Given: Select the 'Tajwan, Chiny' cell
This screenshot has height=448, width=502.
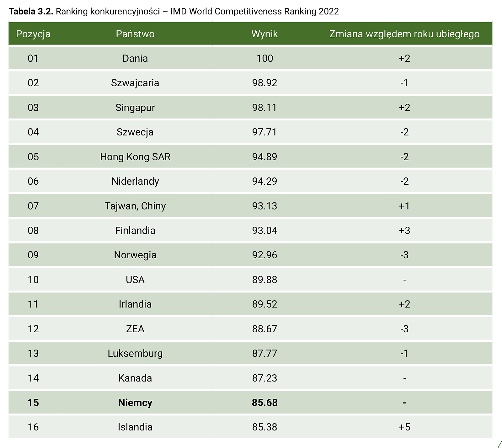Looking at the screenshot, I should click(x=135, y=206).
